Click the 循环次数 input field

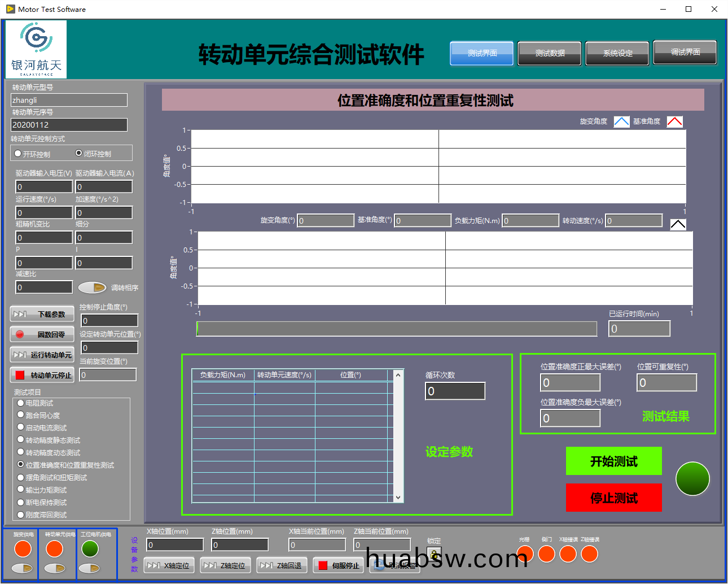tap(455, 391)
